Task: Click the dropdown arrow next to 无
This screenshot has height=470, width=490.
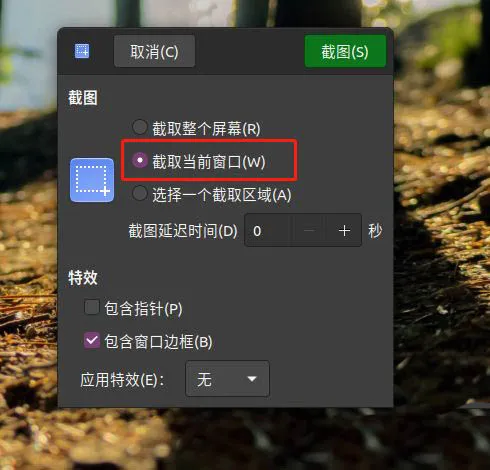Action: (x=252, y=379)
